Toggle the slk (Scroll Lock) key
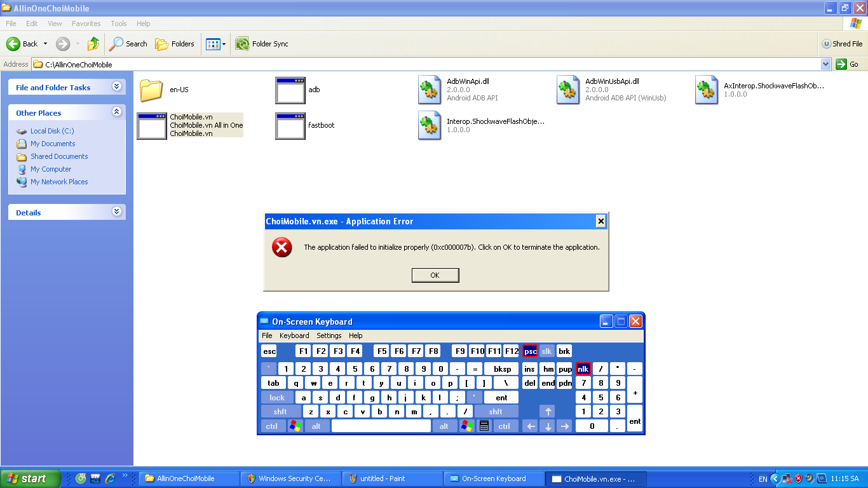This screenshot has height=488, width=868. point(546,351)
